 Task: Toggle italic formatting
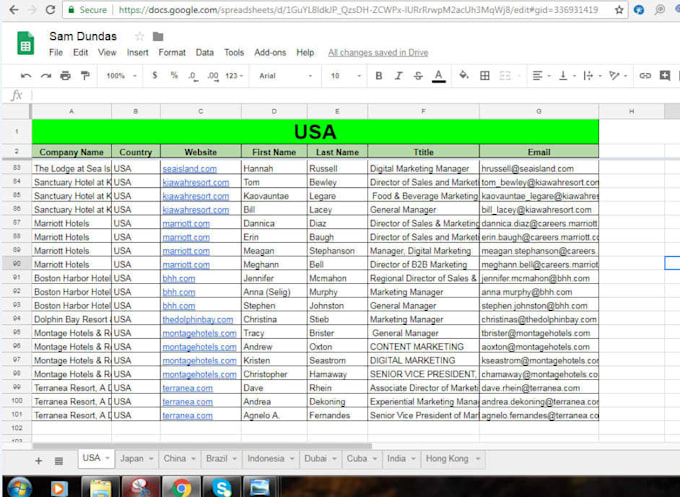tap(399, 76)
